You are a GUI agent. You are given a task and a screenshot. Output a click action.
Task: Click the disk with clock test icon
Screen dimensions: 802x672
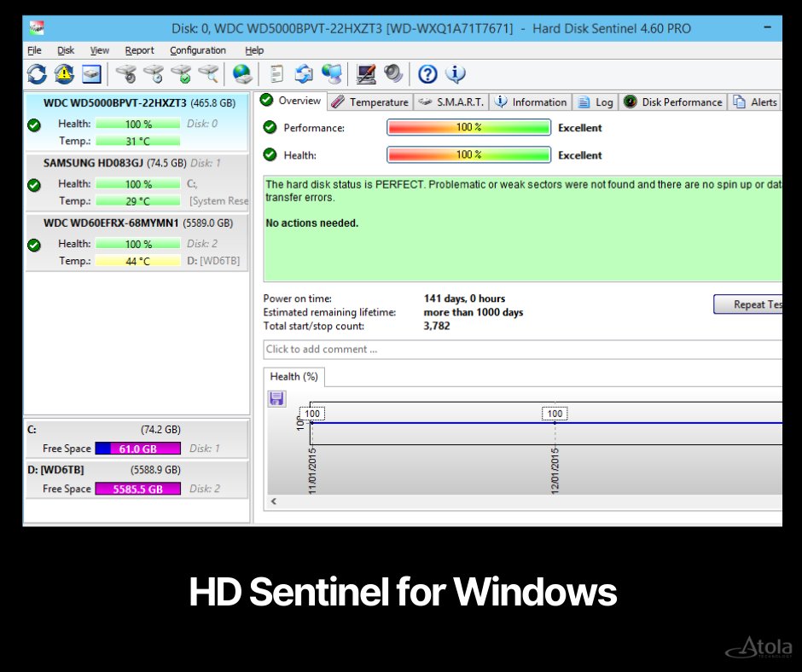click(154, 74)
